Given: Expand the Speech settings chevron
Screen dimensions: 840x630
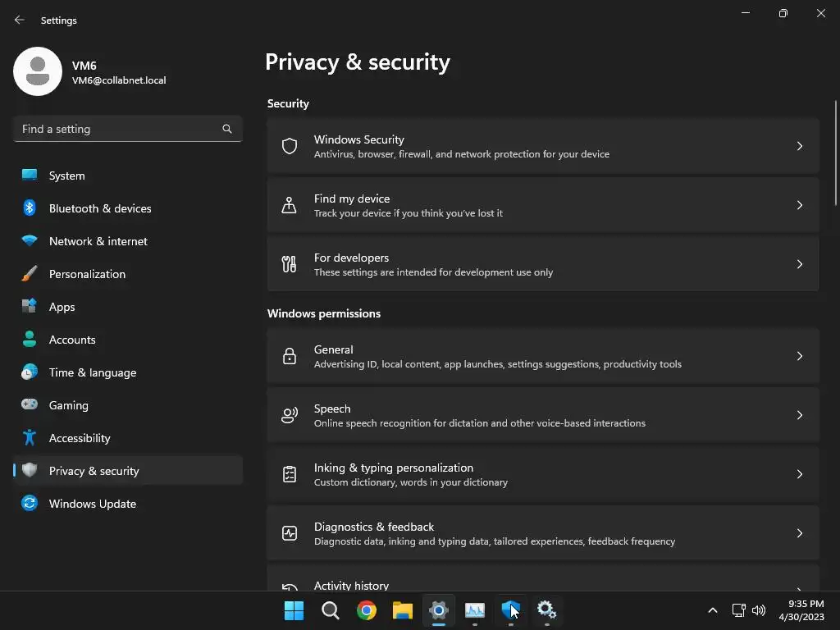Looking at the screenshot, I should [x=799, y=415].
